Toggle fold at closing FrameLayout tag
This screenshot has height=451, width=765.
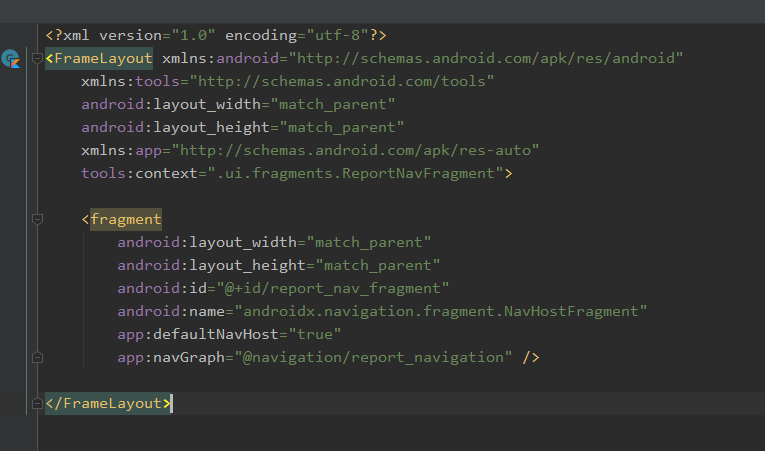point(37,404)
